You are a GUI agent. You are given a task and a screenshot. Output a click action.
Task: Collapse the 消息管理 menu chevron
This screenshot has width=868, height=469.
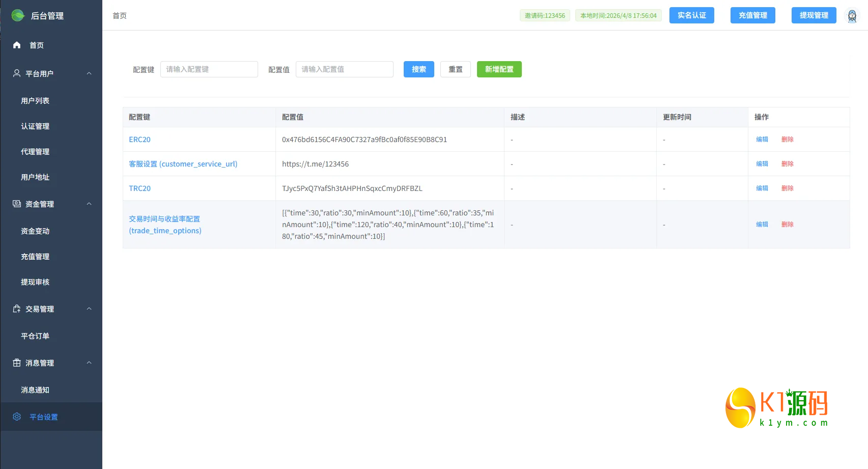[89, 363]
